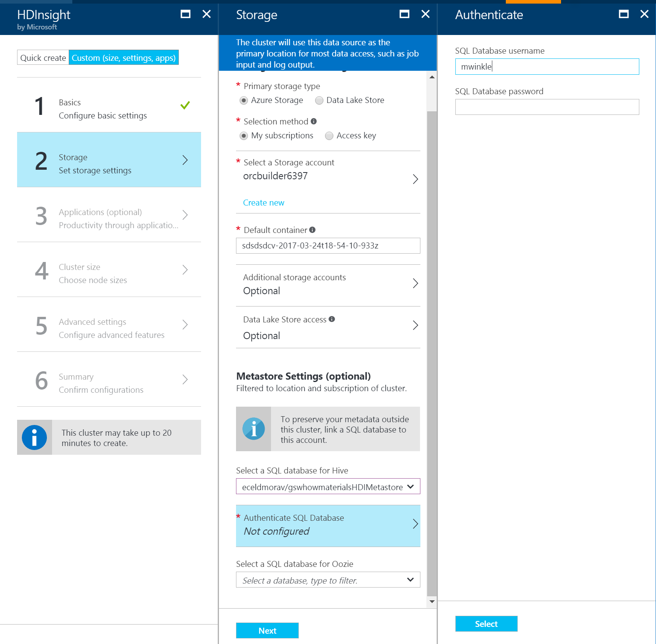The height and width of the screenshot is (644, 656).
Task: Expand the Advanced settings step chevron
Action: tap(185, 325)
